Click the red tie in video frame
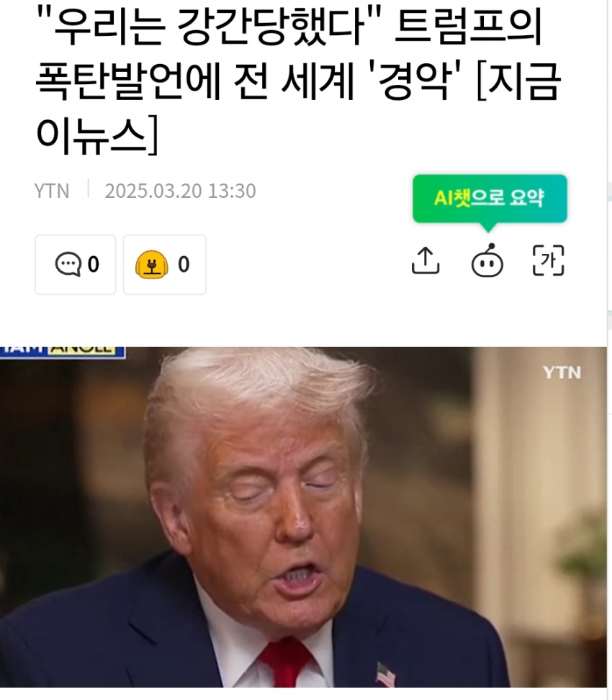The height and width of the screenshot is (700, 612). coord(286,663)
